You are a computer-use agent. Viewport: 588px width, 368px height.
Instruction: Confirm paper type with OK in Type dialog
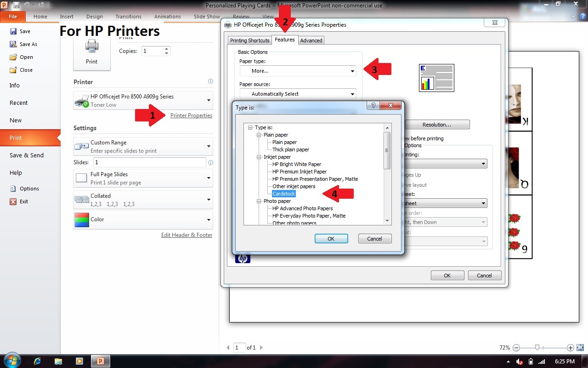tap(331, 239)
